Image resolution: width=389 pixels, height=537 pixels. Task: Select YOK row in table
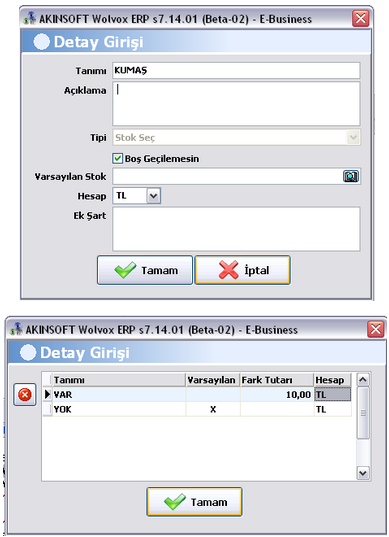point(197,409)
